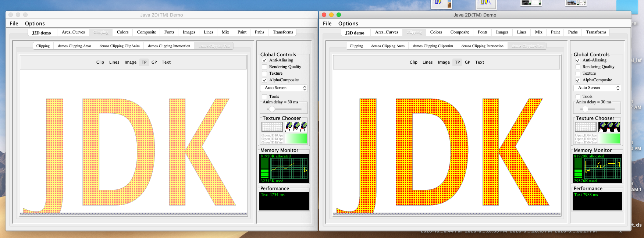Open File menu in left window
Screen dimensions: 644x238
pyautogui.click(x=14, y=24)
